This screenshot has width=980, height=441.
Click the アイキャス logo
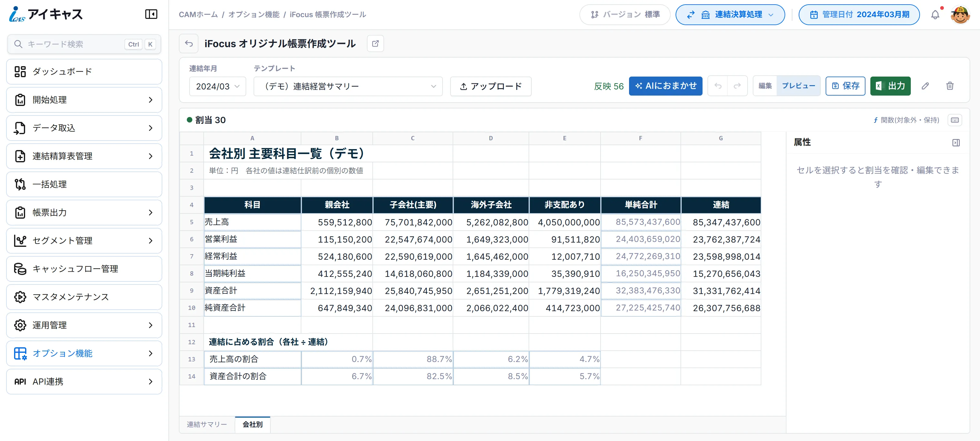click(x=46, y=14)
